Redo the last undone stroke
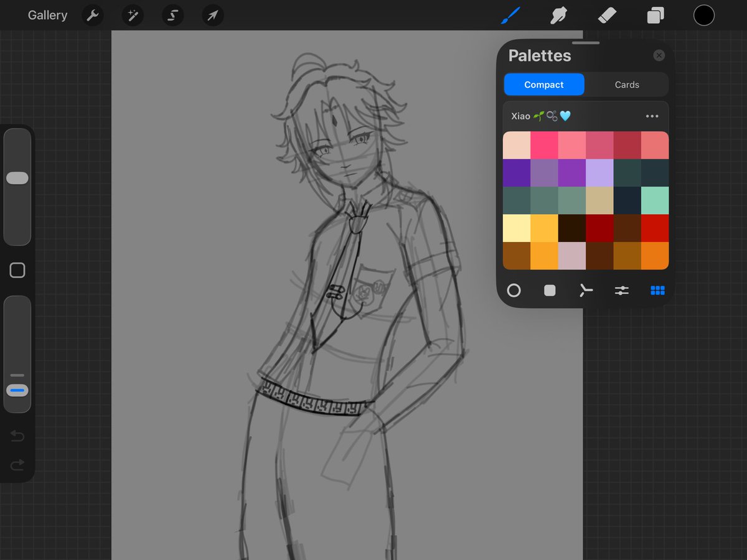The height and width of the screenshot is (560, 747). coord(17,464)
